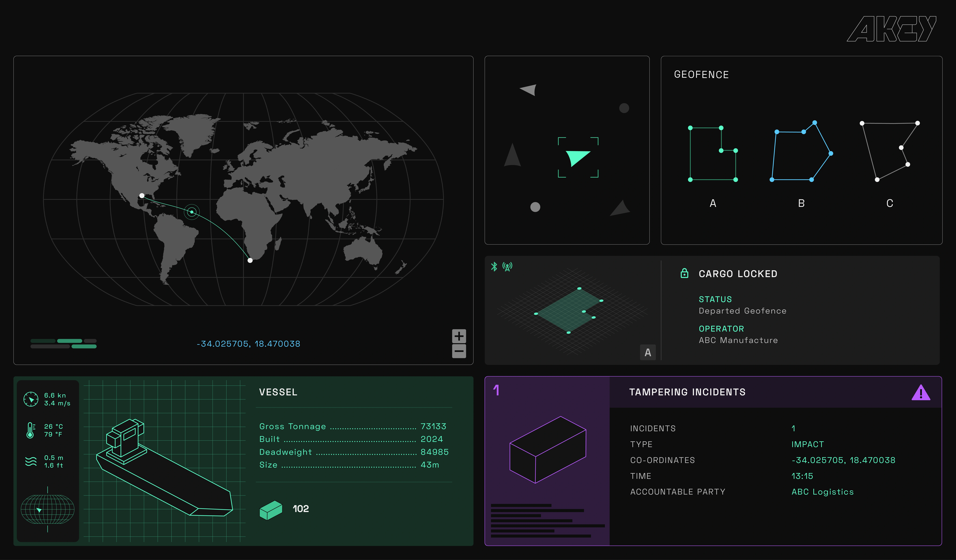956x560 pixels.
Task: Click the tampering incident coordinates value
Action: (x=843, y=460)
